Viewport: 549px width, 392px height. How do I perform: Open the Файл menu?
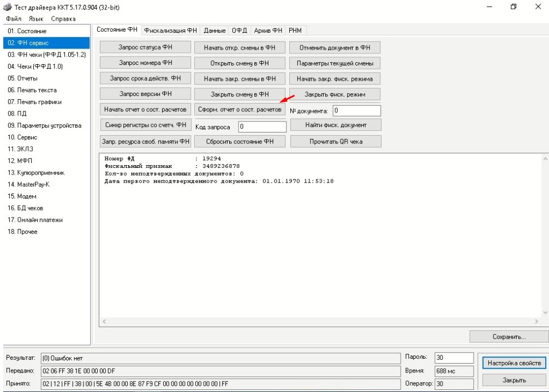click(x=14, y=19)
